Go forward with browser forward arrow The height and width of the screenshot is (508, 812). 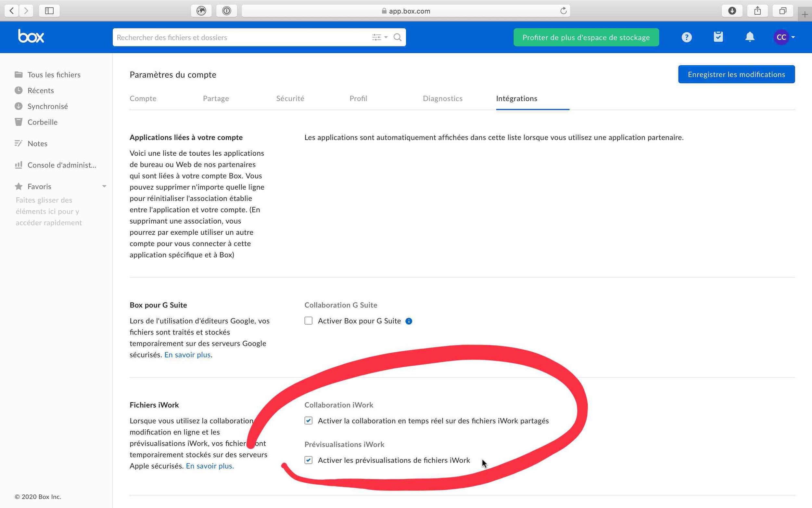point(26,11)
